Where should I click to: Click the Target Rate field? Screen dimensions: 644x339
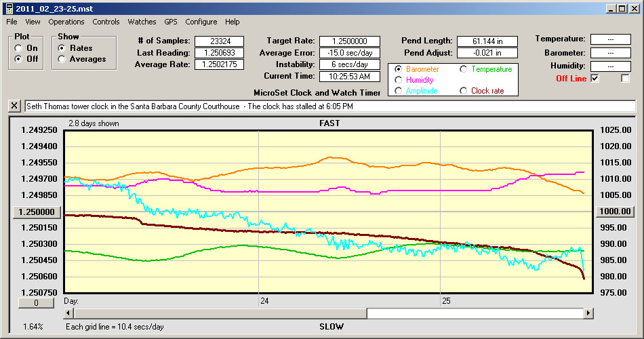pos(350,41)
